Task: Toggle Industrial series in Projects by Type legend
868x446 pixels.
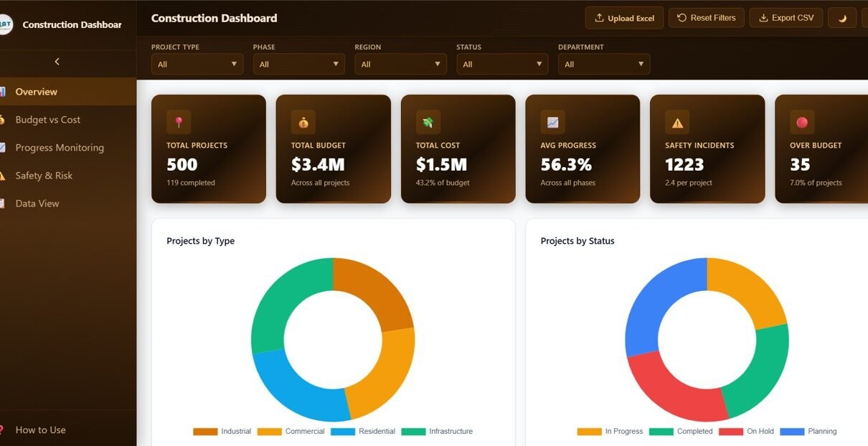Action: coord(222,432)
